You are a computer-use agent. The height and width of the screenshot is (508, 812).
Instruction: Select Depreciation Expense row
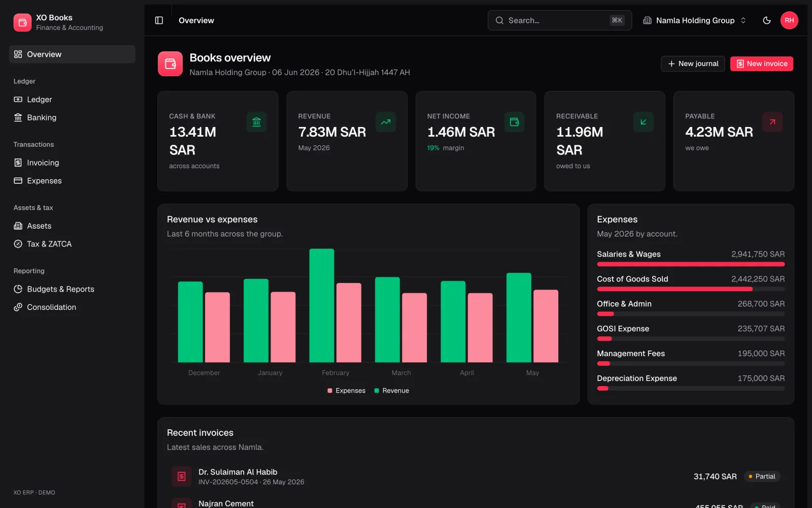[691, 383]
